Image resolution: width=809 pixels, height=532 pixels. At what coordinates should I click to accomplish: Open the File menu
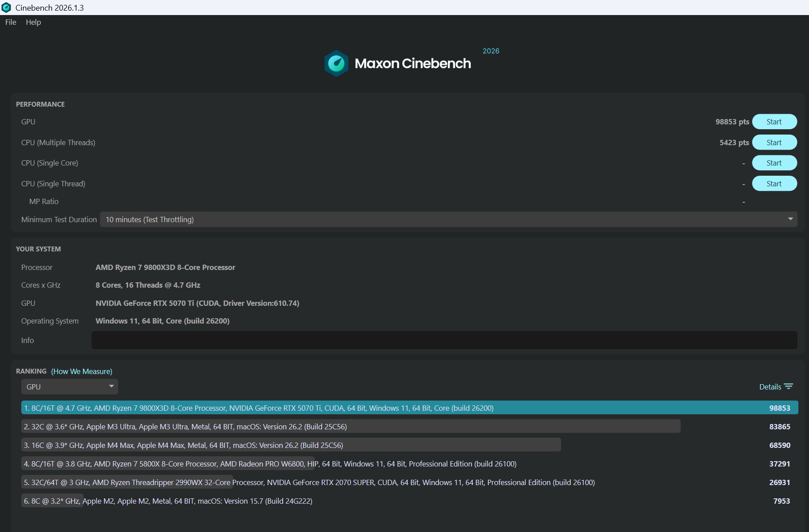(x=11, y=22)
